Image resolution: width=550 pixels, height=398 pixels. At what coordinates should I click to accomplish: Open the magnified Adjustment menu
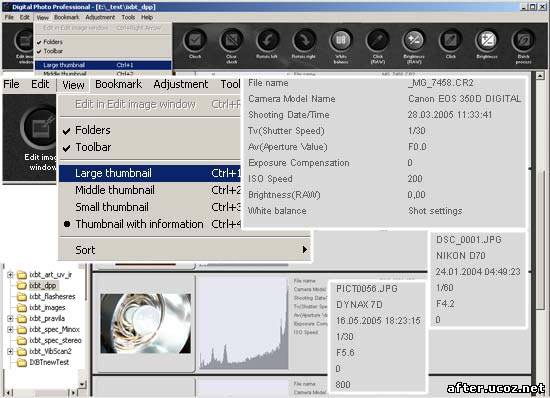click(x=181, y=84)
